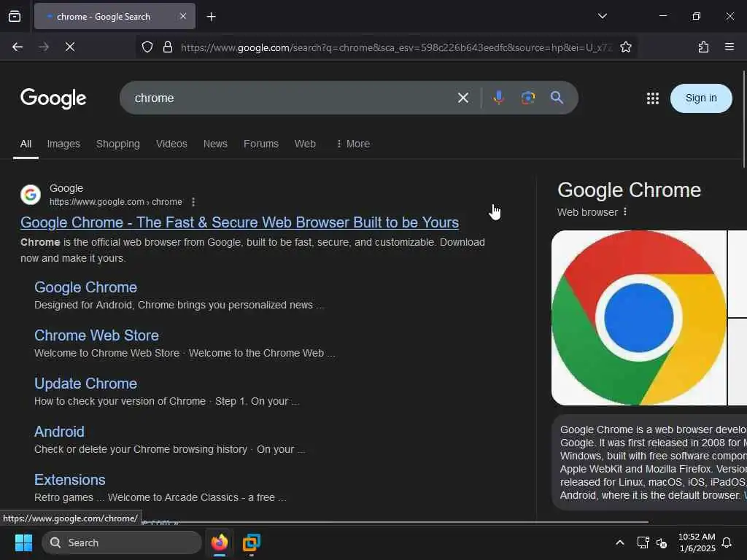The image size is (747, 560).
Task: Stop loading the page
Action: coord(70,47)
